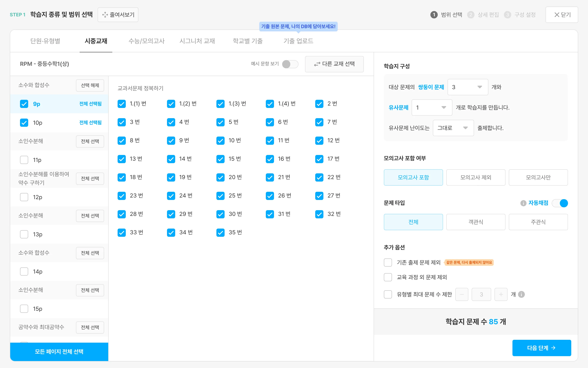Uncheck problem 22 번 checkbox

pyautogui.click(x=319, y=177)
